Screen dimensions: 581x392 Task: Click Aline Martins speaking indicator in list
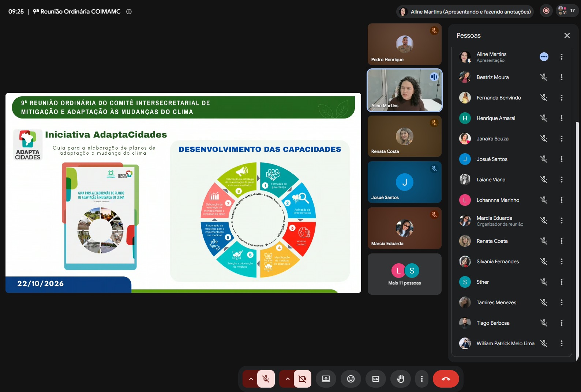point(544,57)
